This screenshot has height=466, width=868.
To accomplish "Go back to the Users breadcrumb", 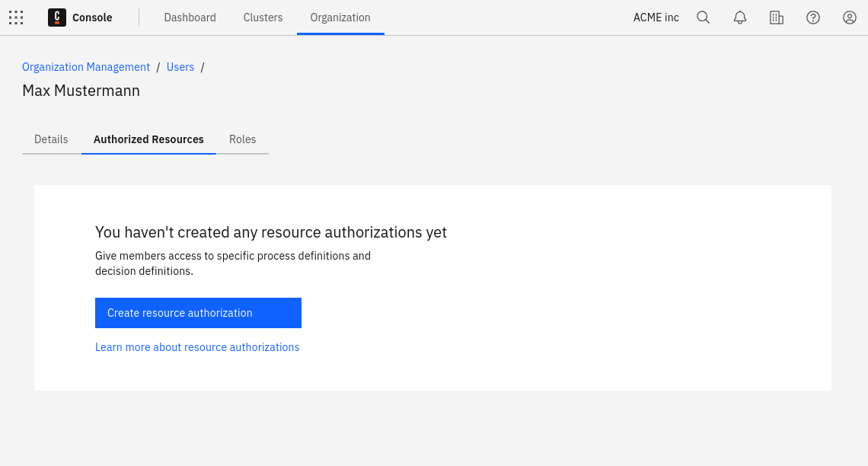I will (x=180, y=67).
